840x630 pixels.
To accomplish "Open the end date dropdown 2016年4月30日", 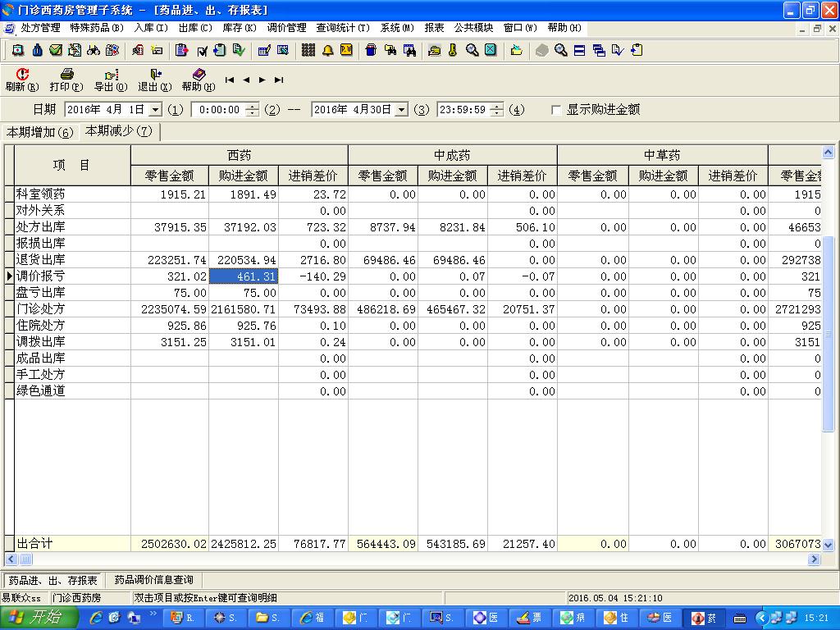I will [x=402, y=110].
